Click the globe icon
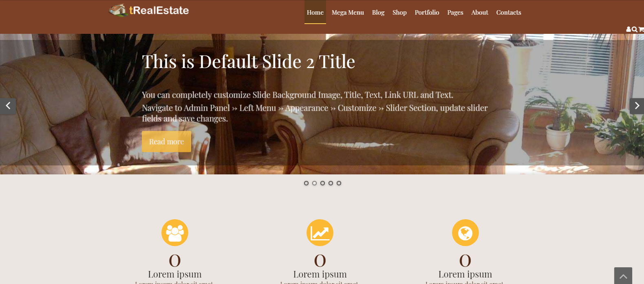Image resolution: width=644 pixels, height=284 pixels. coord(465,233)
